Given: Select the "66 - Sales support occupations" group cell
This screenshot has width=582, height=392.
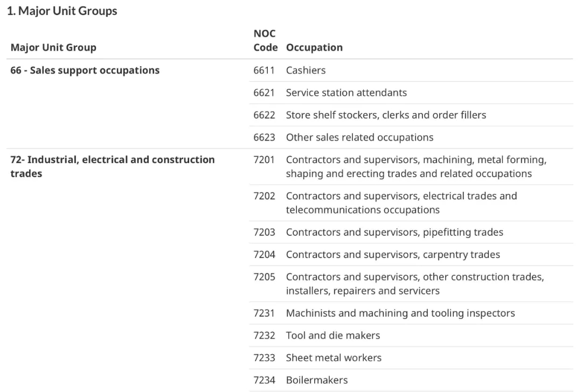Looking at the screenshot, I should click(x=85, y=70).
